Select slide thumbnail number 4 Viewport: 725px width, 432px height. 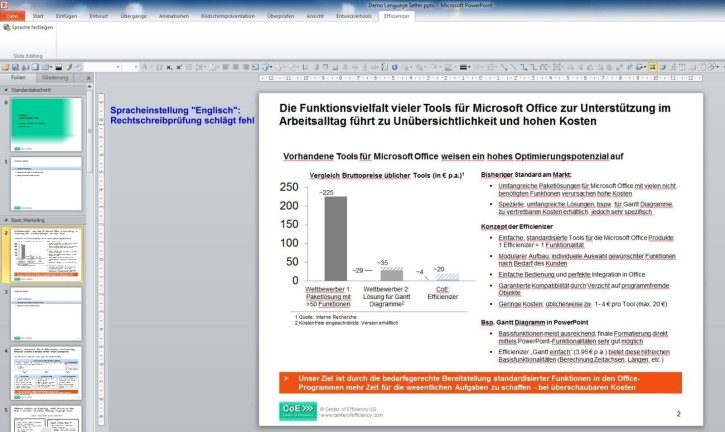coord(46,373)
